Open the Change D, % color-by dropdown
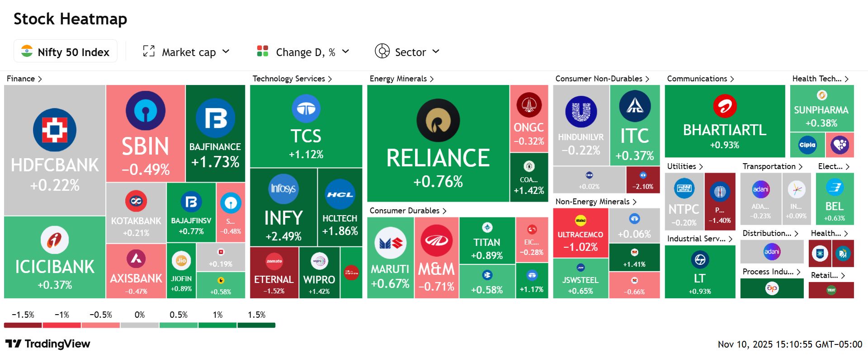Image resolution: width=868 pixels, height=358 pixels. pyautogui.click(x=303, y=52)
